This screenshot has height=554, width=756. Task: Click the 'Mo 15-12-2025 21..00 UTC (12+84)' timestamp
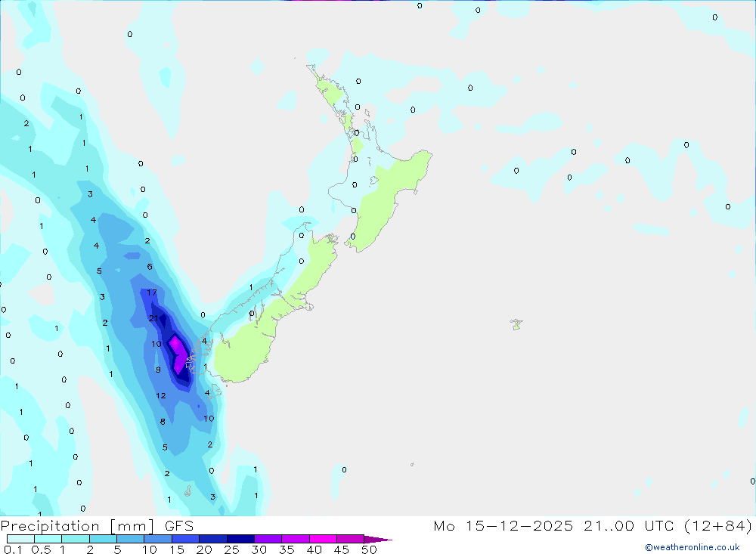(x=593, y=526)
